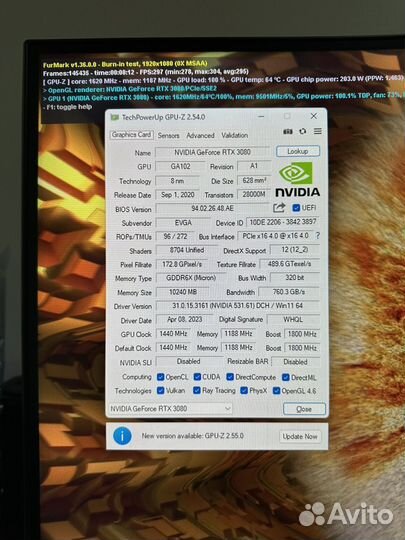Click the FurMark F1: toggle help text

click(x=68, y=107)
